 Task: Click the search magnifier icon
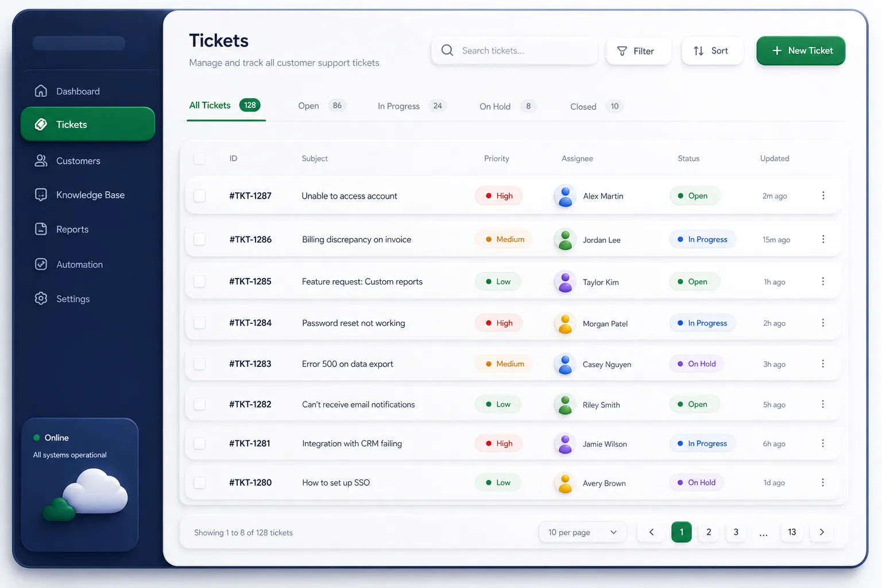click(447, 50)
